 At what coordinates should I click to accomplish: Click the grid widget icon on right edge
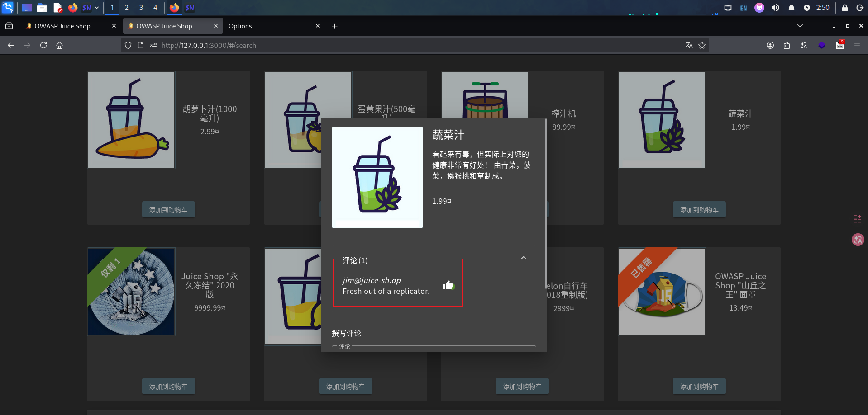point(858,219)
